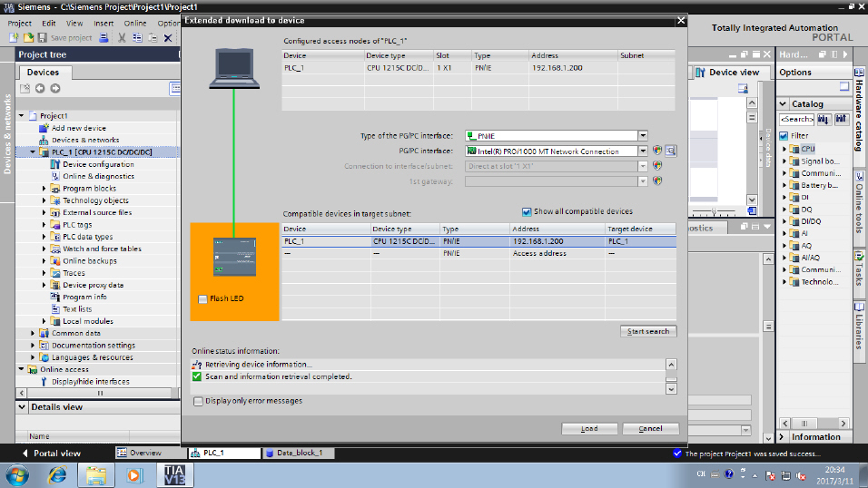Click the configure interface icon beside PG/PC interface

tap(670, 151)
